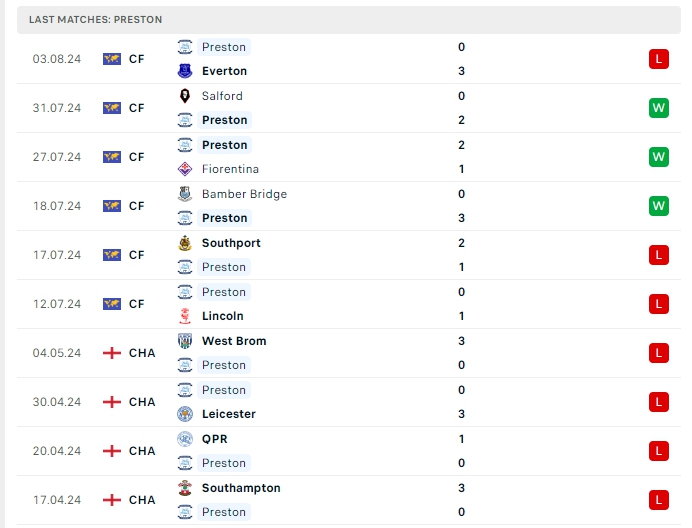Click the world flag icon on the 03.08.24 match

112,59
